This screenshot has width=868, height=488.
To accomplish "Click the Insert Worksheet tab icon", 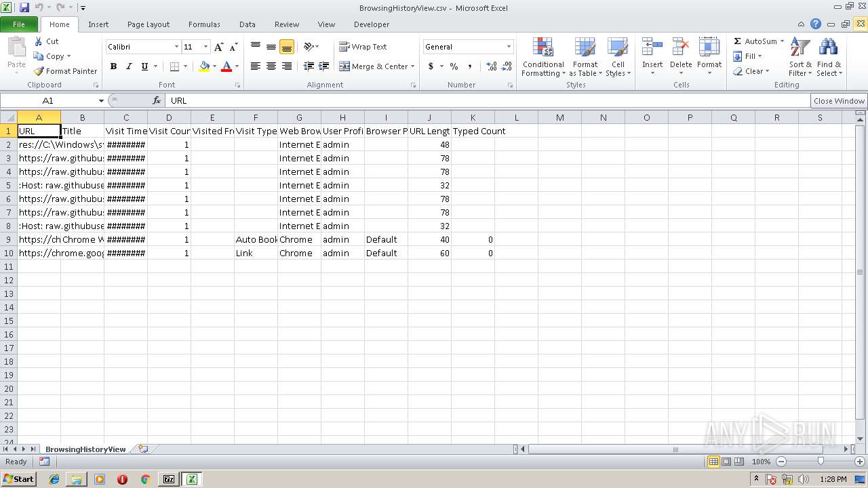I will click(x=142, y=449).
